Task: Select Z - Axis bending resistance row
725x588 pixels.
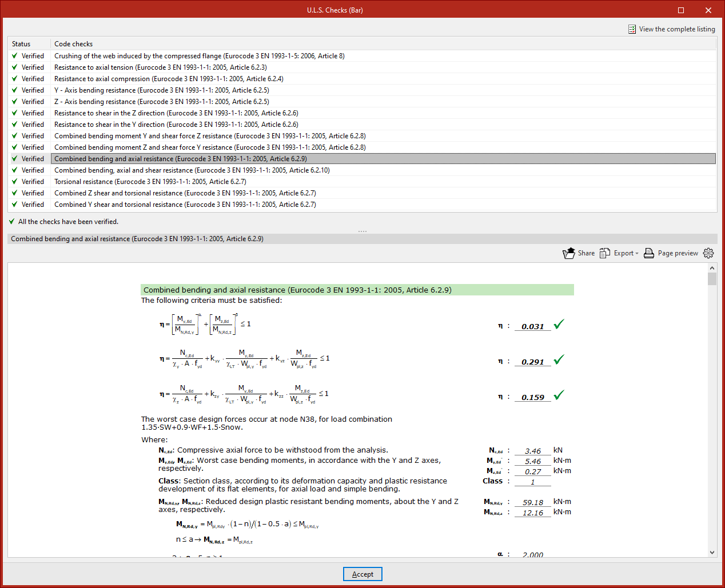Action: pos(363,102)
